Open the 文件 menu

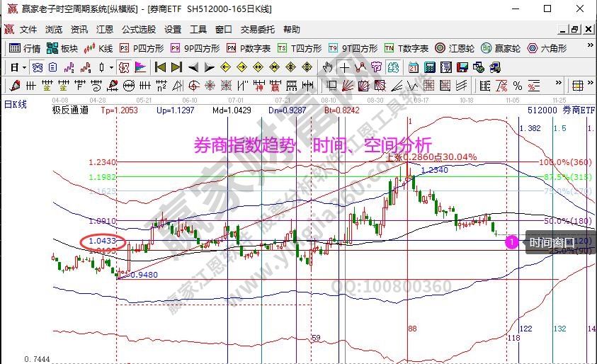coord(28,29)
